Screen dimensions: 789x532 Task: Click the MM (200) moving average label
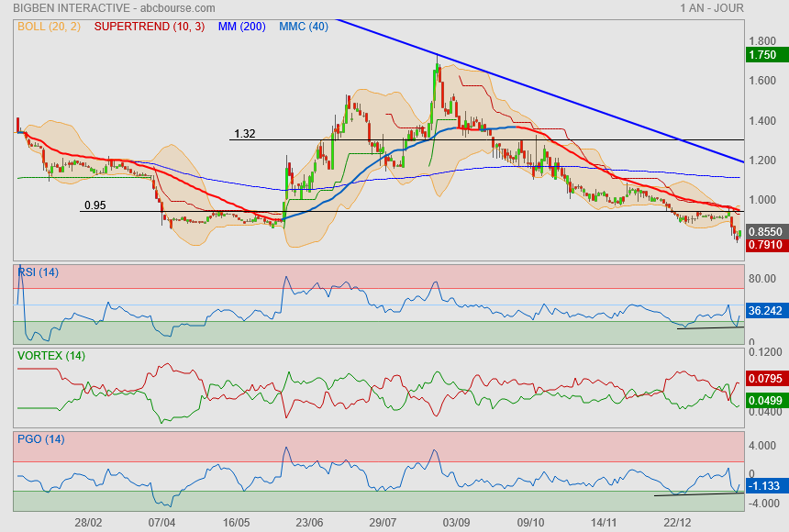241,27
